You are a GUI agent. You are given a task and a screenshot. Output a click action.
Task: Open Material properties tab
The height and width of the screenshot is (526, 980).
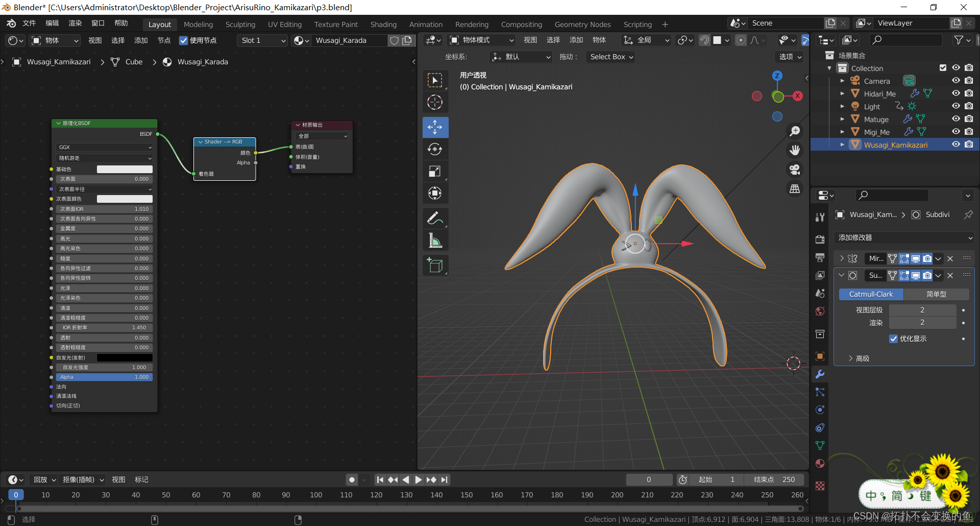tap(820, 464)
